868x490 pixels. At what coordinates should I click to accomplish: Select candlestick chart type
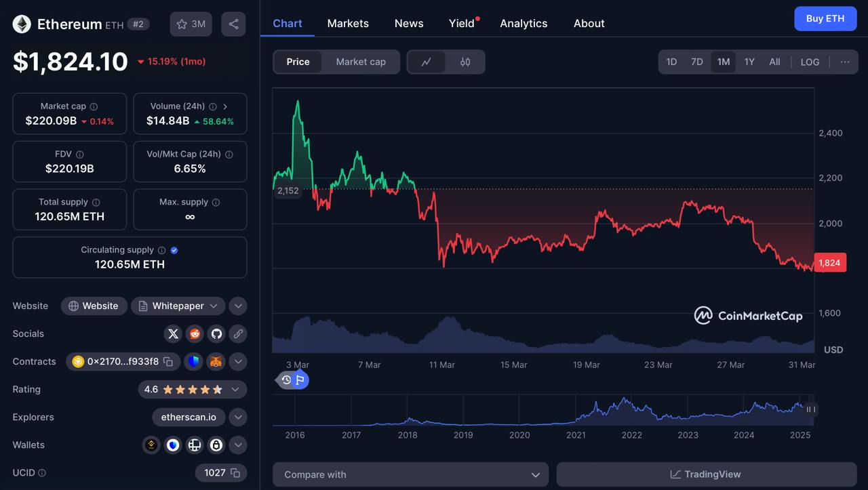click(x=465, y=62)
